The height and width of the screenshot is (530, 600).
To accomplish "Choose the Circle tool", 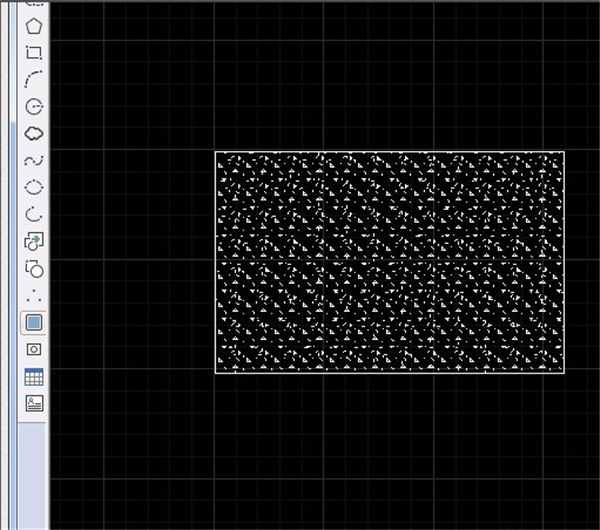I will [34, 106].
